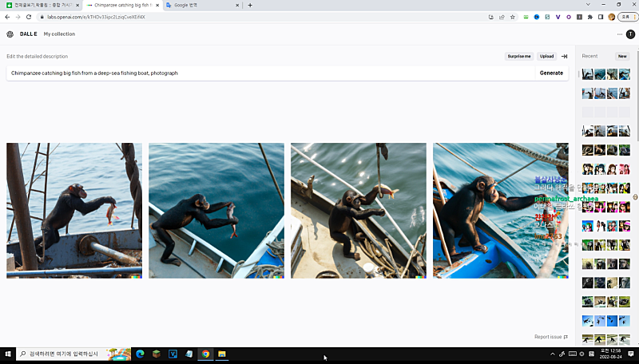Viewport: 639px width, 364px height.
Task: Open first generated chimpanzee image with ladder
Action: (74, 211)
